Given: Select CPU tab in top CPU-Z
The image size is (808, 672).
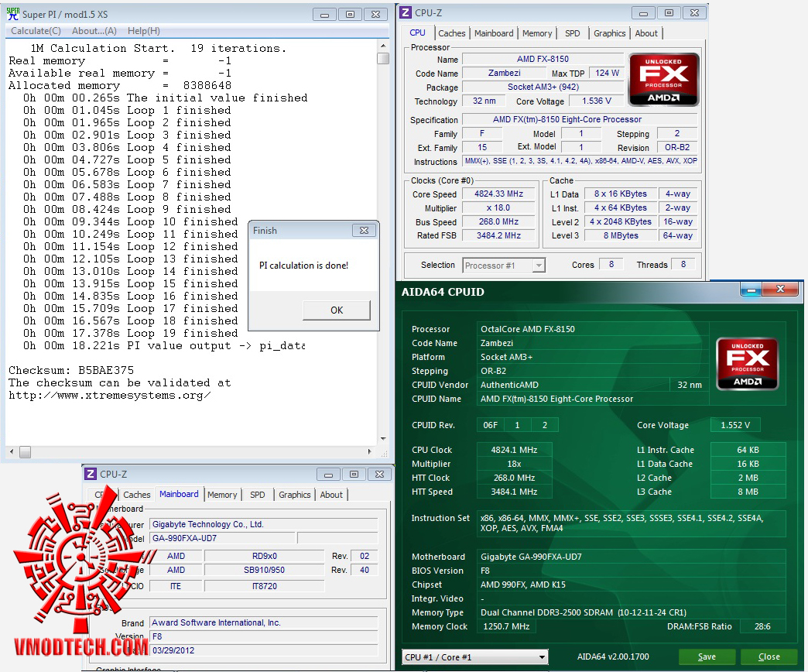Looking at the screenshot, I should pyautogui.click(x=417, y=33).
